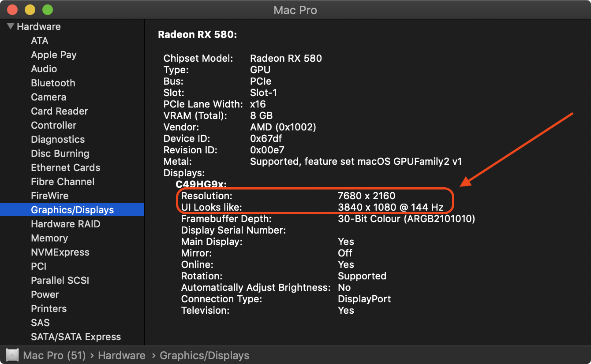The image size is (591, 364).
Task: Click the Automatically Adjust Brightness value No
Action: 344,287
